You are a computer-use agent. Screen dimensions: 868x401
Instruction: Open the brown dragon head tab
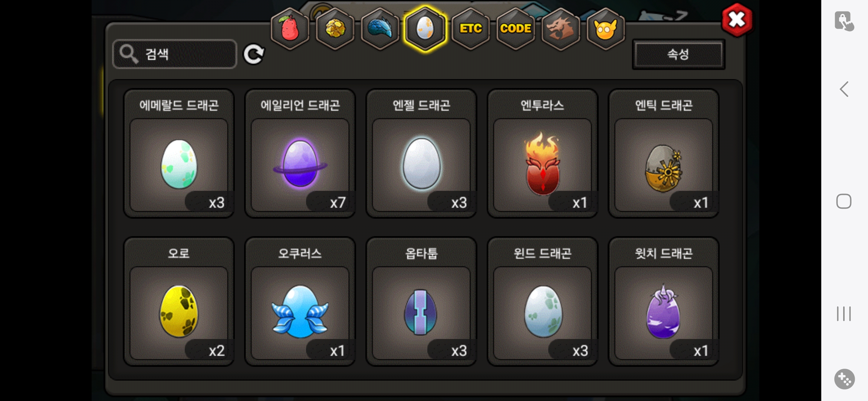pos(560,28)
